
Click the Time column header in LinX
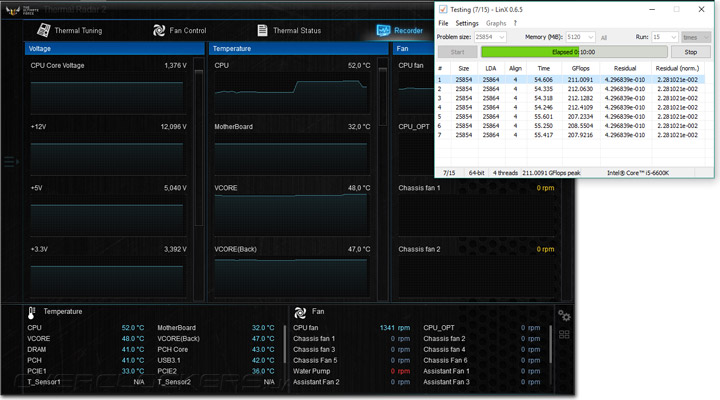[544, 68]
